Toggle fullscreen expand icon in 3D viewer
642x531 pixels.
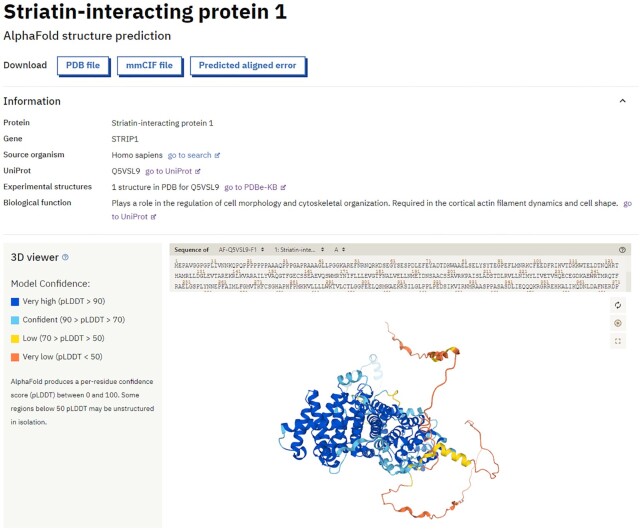point(618,341)
